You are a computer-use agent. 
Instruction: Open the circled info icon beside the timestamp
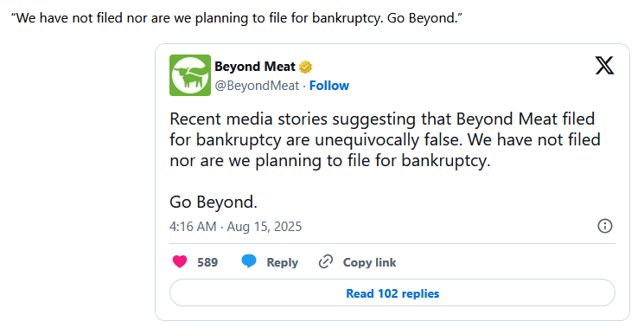[604, 226]
